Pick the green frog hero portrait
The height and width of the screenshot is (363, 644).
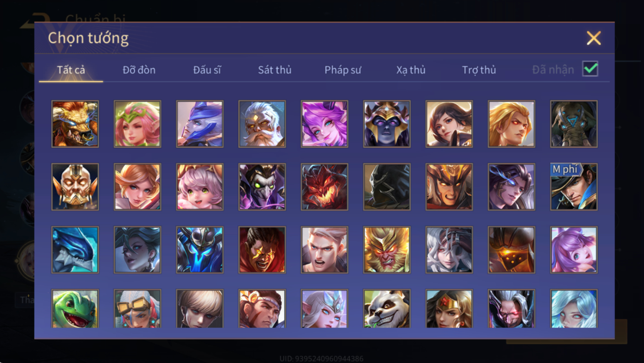75,309
